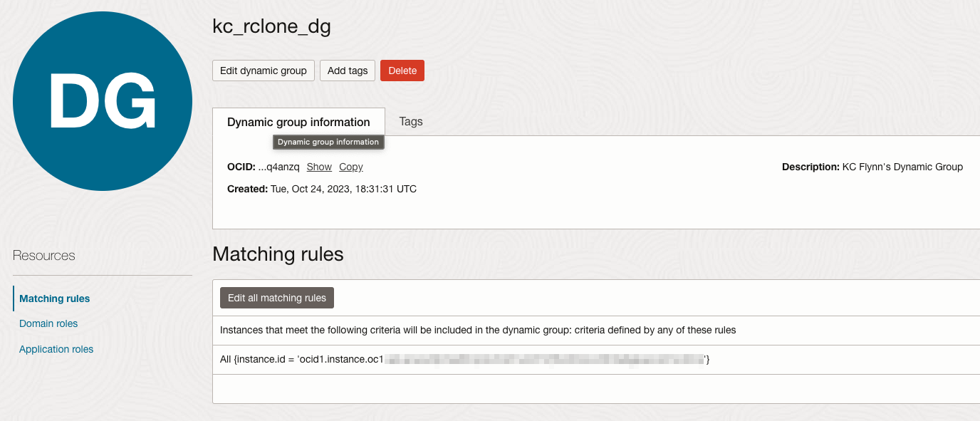
Task: Click the kc_rclone_dg page title
Action: tap(271, 26)
